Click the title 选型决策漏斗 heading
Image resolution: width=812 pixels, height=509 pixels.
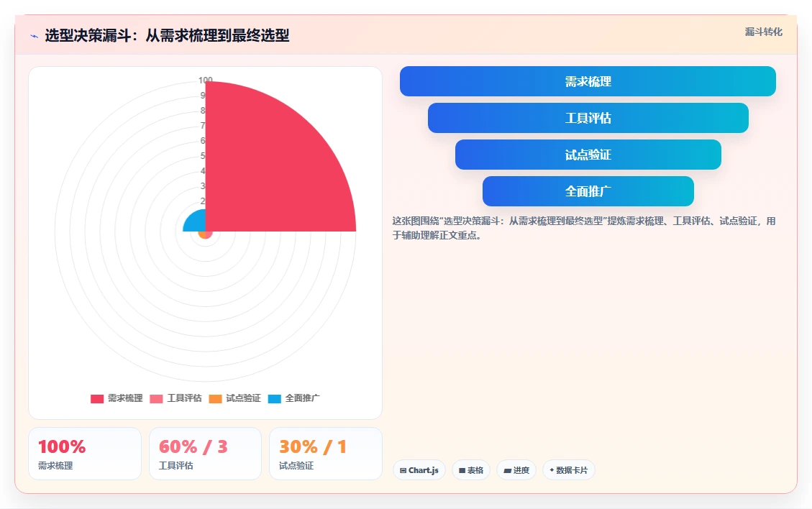[x=167, y=36]
